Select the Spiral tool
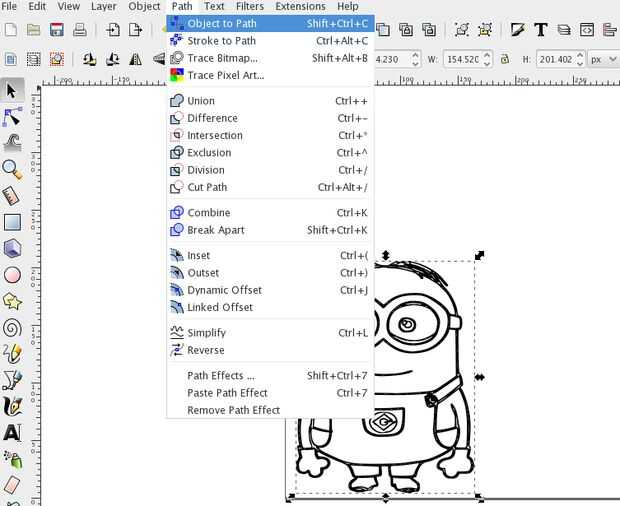The height and width of the screenshot is (506, 620). (x=12, y=328)
